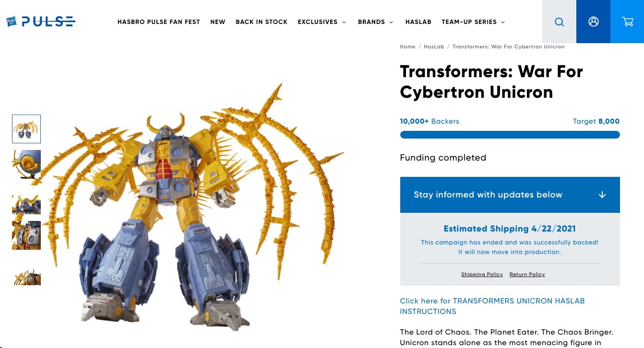Viewport: 644px width, 348px height.
Task: Open the New nav item
Action: tap(218, 22)
